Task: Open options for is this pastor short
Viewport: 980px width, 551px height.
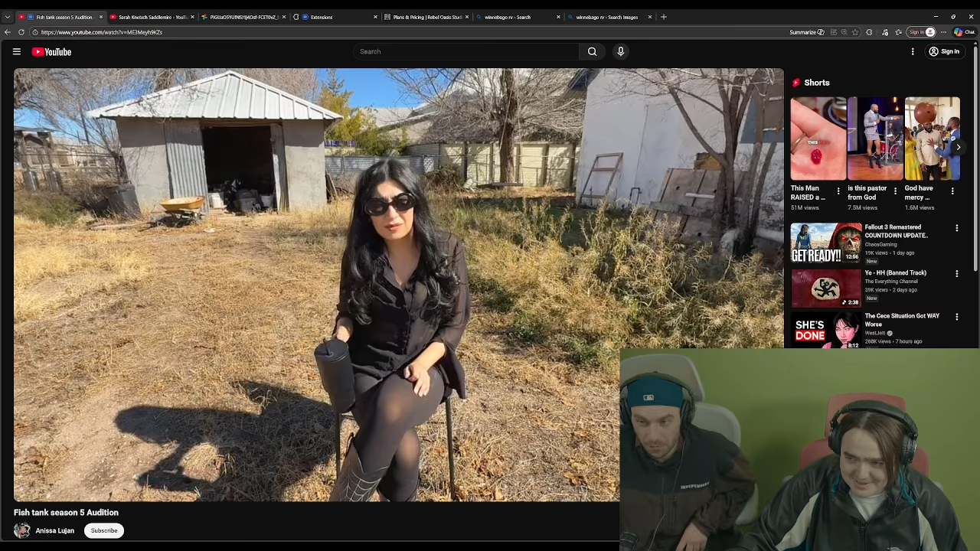Action: 895,191
